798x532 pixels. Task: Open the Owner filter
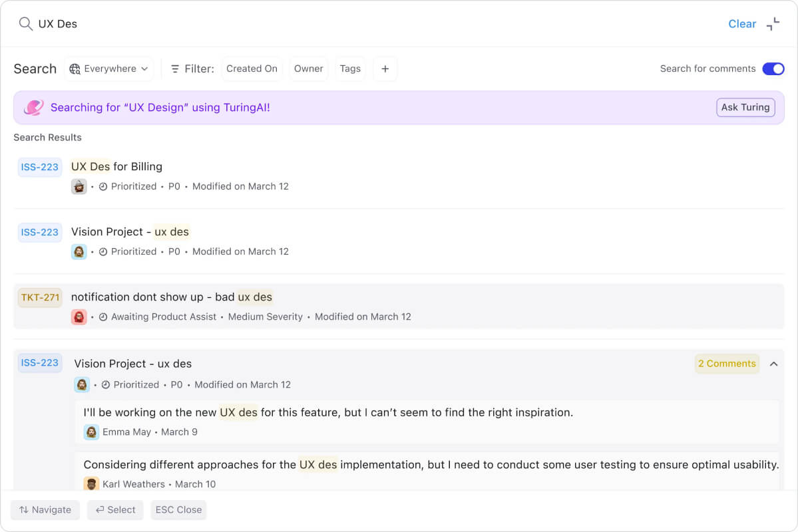[x=308, y=68]
